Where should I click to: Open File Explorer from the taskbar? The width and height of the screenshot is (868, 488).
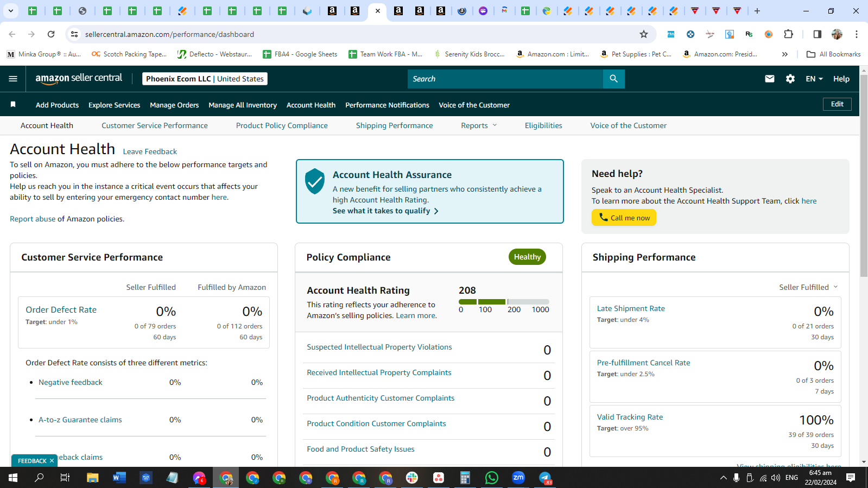(93, 478)
